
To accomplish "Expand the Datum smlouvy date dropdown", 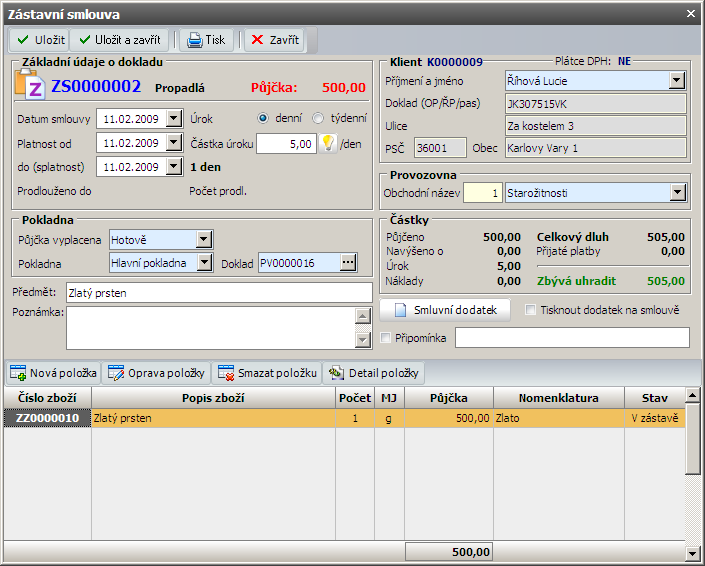I will click(x=174, y=119).
